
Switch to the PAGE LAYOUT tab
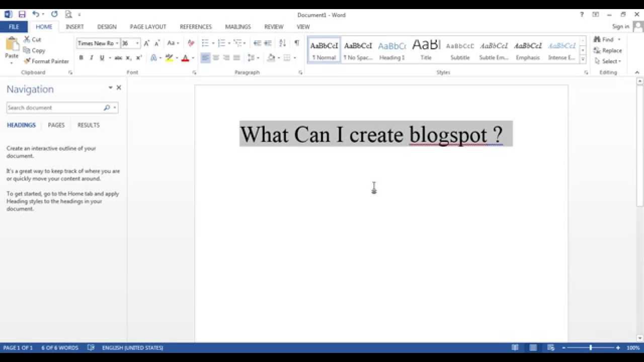pos(148,27)
